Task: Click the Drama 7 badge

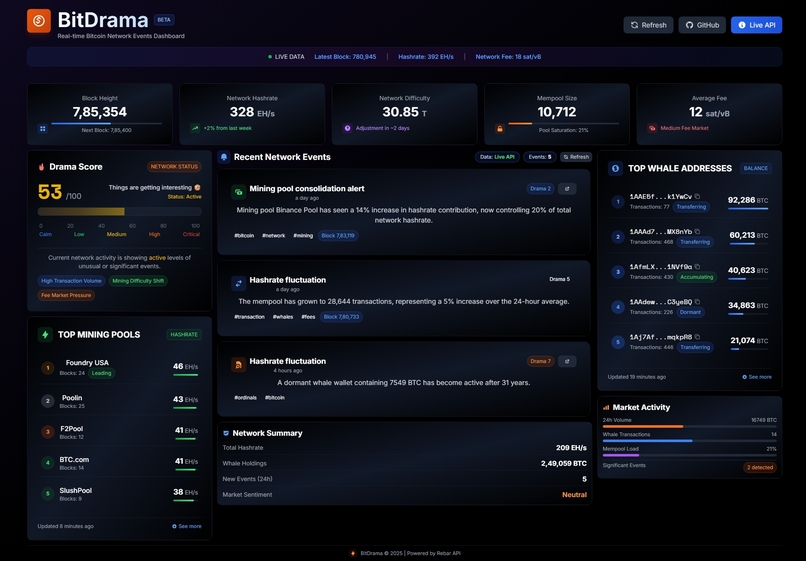Action: point(540,361)
